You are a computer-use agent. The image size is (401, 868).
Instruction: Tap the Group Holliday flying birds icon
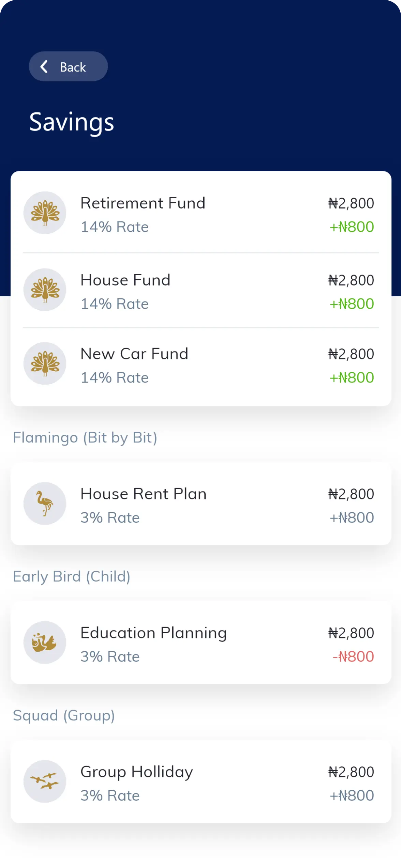tap(45, 781)
